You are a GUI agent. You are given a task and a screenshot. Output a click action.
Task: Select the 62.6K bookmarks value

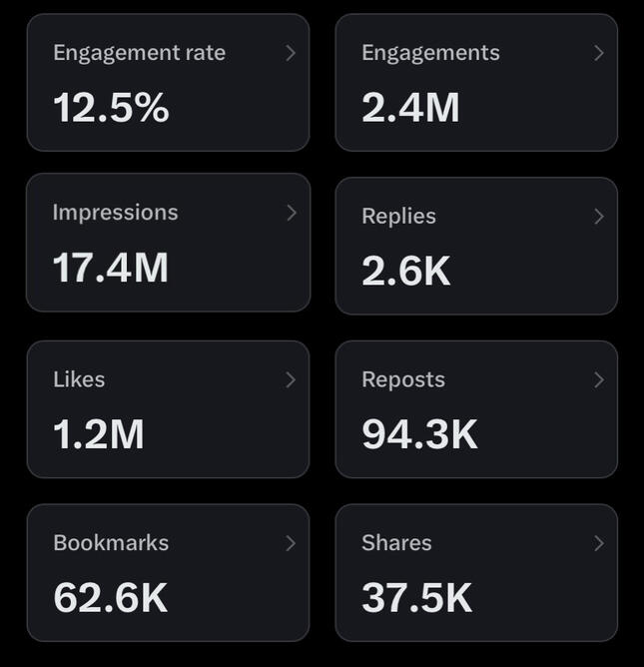pyautogui.click(x=111, y=597)
